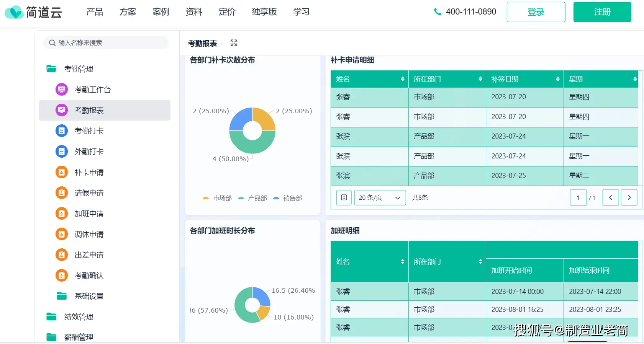Screen dimensions: 644x344
Task: Click the 2023-08-01 16:25 cell in 加班明细
Action: pos(524,310)
